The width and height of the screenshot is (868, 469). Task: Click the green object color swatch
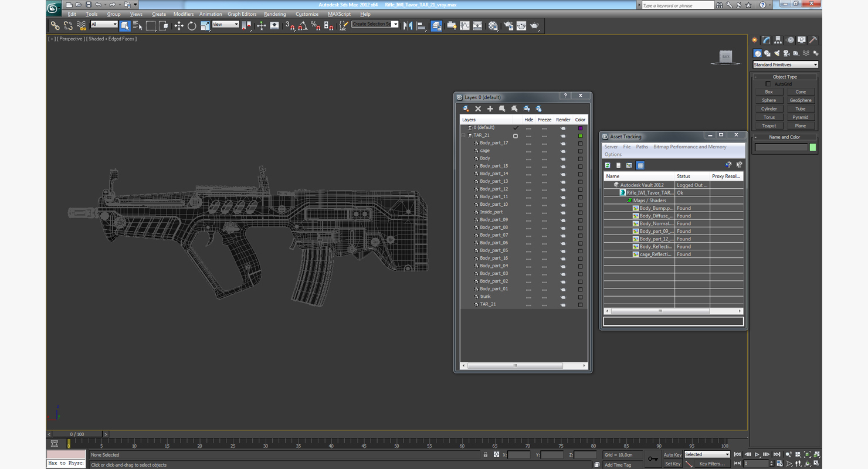click(x=813, y=148)
